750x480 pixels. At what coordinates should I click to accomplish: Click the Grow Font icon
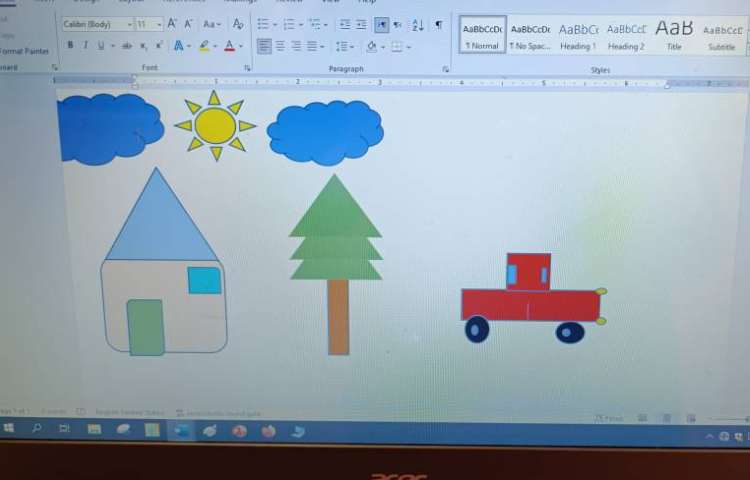pyautogui.click(x=172, y=24)
